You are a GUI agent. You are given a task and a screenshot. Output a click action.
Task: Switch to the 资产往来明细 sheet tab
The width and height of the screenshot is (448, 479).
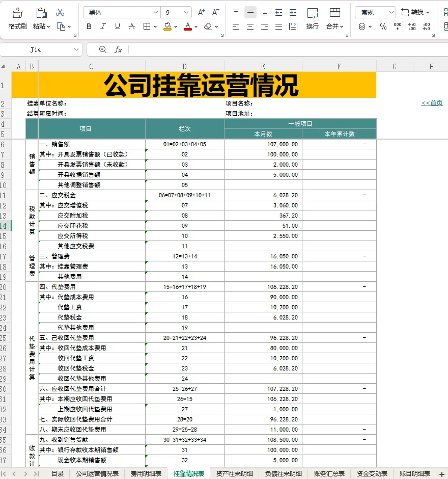pos(234,473)
